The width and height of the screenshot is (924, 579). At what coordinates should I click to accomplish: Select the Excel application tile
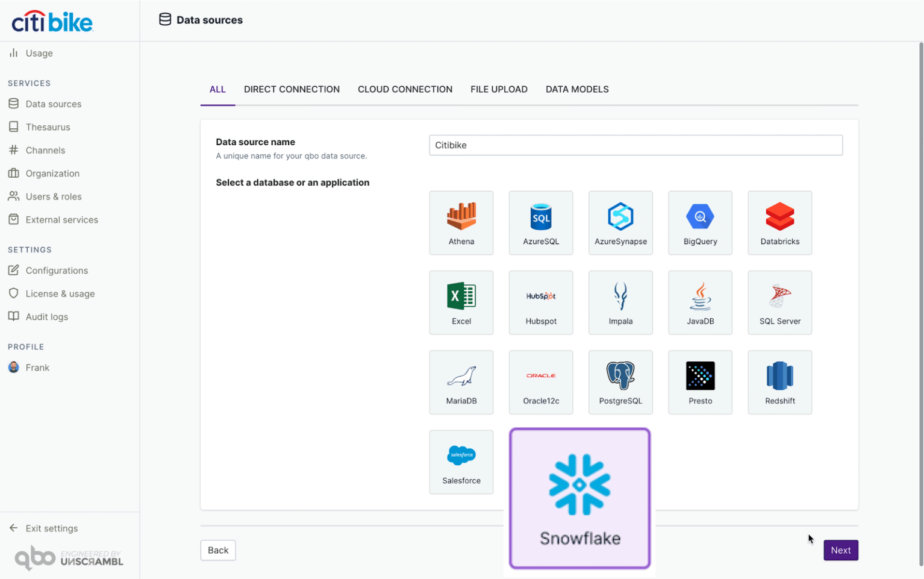point(461,302)
